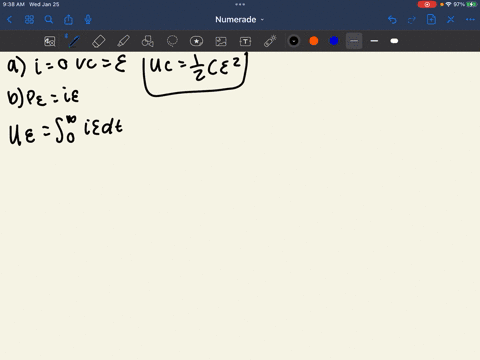Tap the date Wed Jan 25

[x=44, y=4]
